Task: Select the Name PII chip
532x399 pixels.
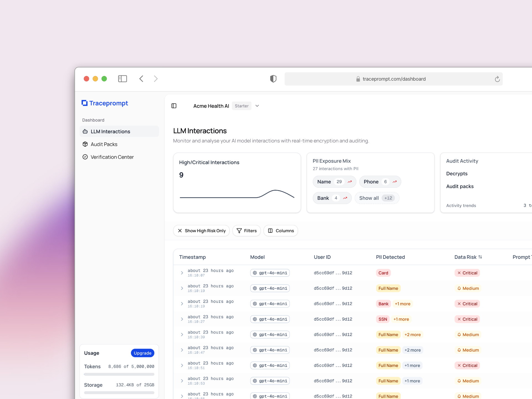Action: coord(334,182)
